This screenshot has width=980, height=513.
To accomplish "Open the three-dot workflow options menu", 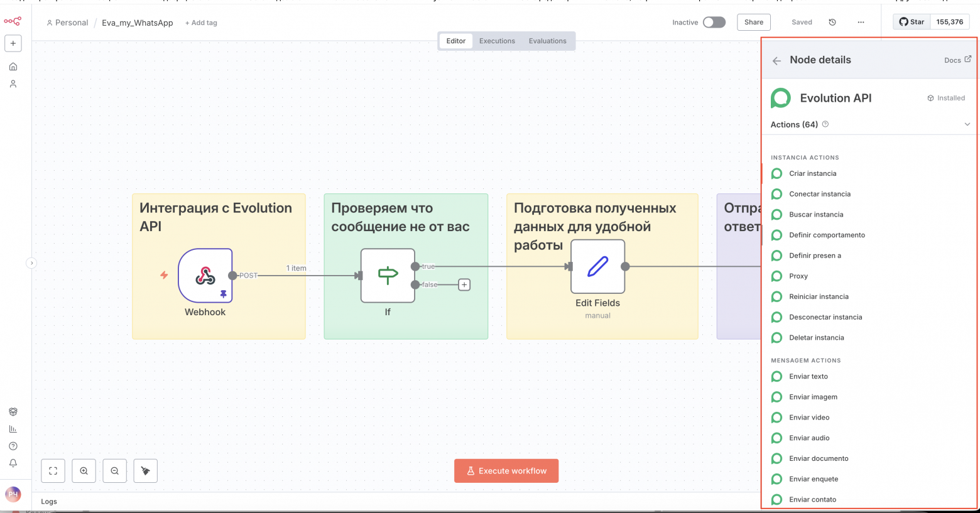I will [861, 23].
